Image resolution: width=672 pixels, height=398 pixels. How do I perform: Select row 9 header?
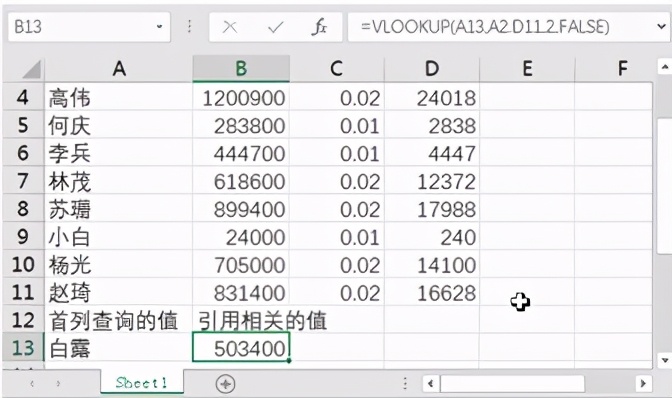click(23, 236)
